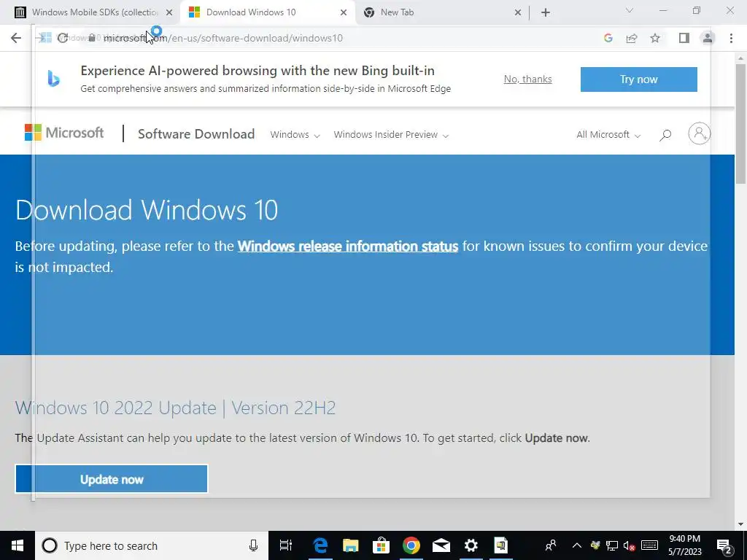Click the Update now button

tap(112, 479)
